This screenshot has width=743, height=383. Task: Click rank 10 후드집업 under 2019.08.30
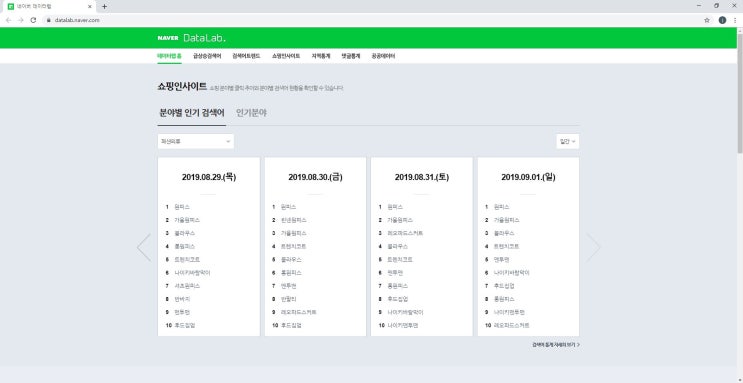pos(291,326)
